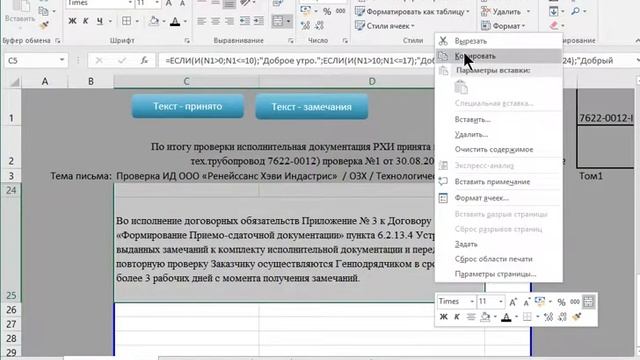Increase indent in the ribbon alignment group

point(258,20)
